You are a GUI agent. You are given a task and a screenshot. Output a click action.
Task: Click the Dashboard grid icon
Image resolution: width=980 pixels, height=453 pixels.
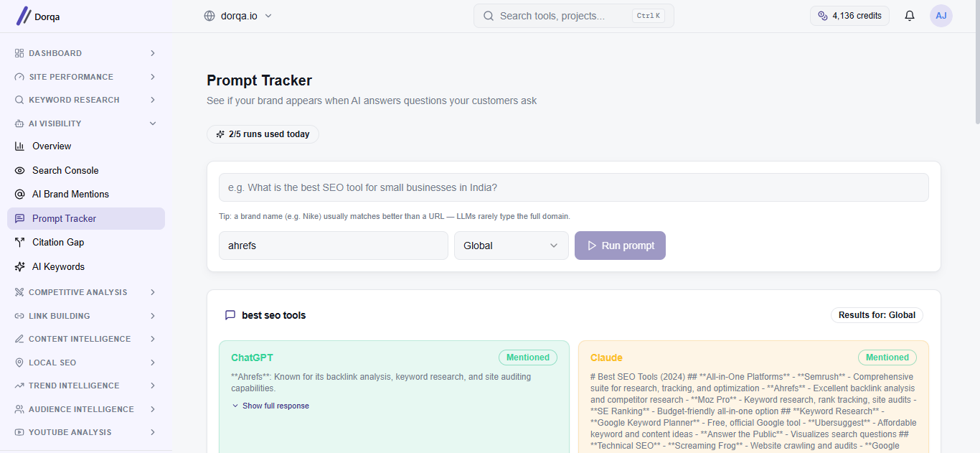pos(19,53)
